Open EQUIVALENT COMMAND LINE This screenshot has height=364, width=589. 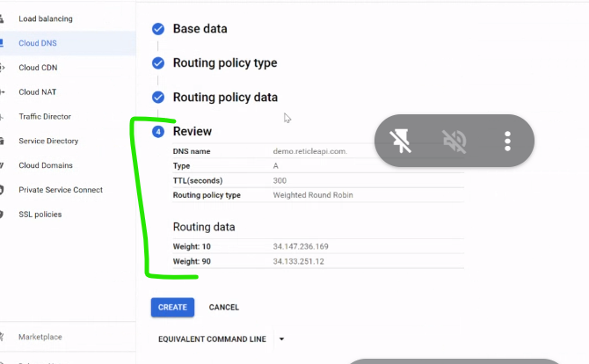[x=212, y=339]
